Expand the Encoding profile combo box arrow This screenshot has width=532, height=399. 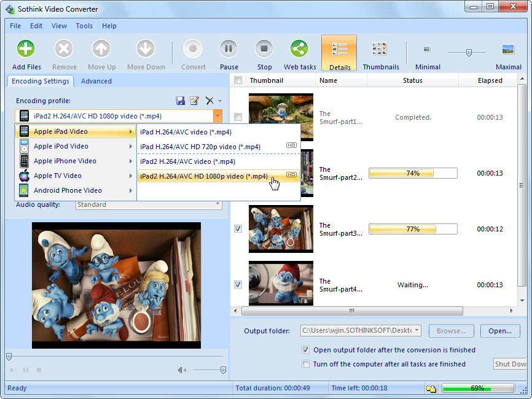(x=218, y=116)
